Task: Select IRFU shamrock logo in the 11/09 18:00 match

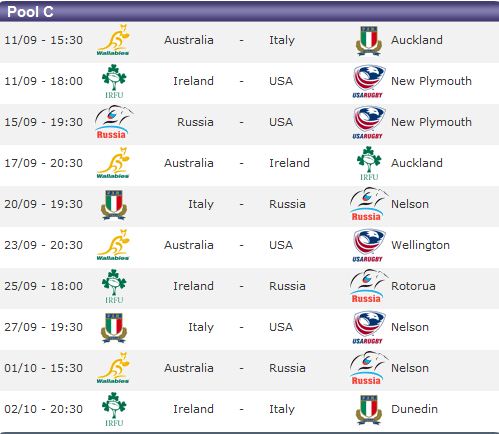Action: (114, 81)
